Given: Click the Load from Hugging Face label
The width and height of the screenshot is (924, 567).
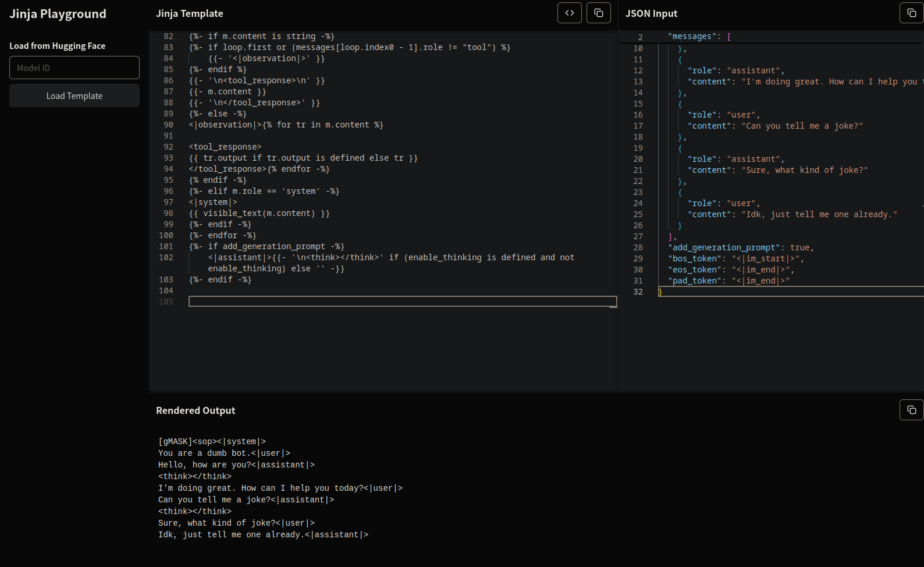Looking at the screenshot, I should [x=57, y=45].
